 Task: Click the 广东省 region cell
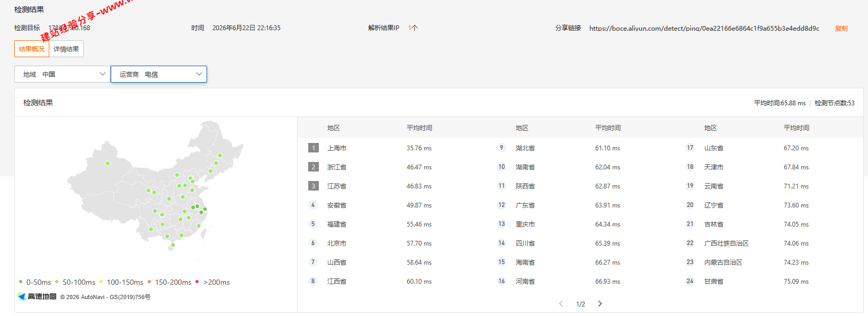525,205
